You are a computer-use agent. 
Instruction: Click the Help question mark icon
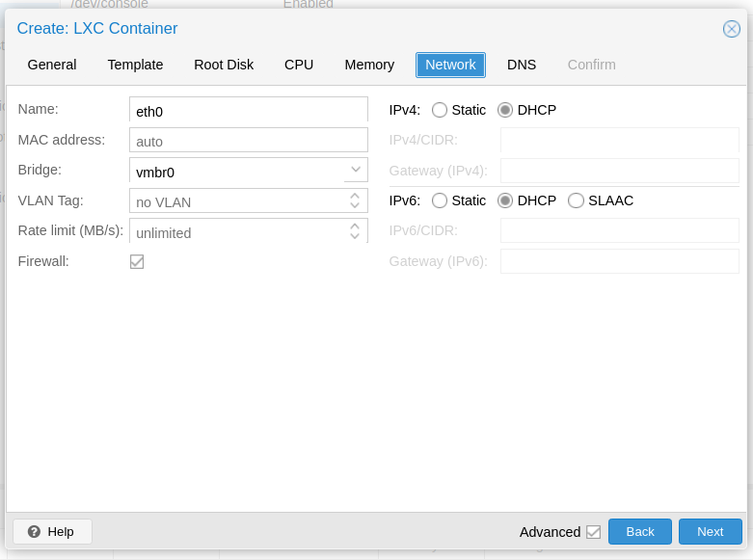(35, 532)
